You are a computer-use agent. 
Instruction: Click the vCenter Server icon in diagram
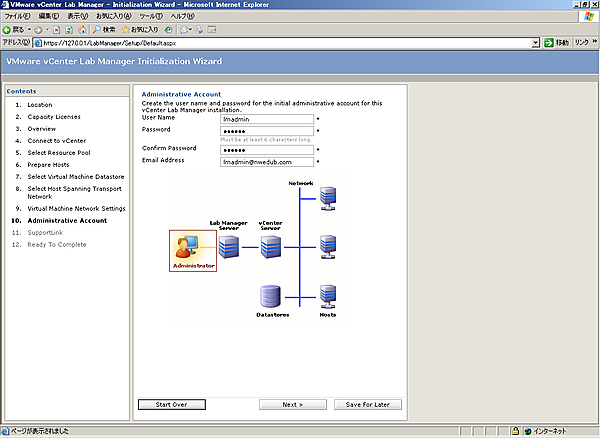point(269,246)
